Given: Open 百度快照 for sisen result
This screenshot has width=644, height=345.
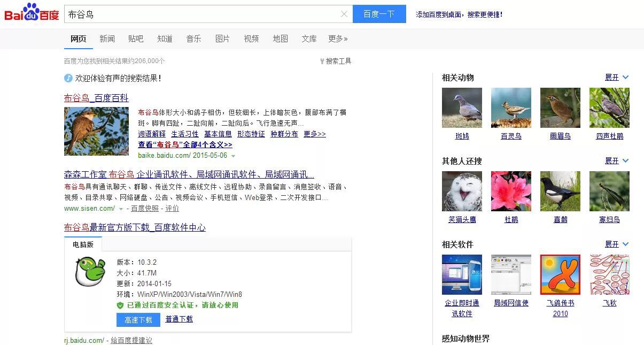Looking at the screenshot, I should (145, 209).
